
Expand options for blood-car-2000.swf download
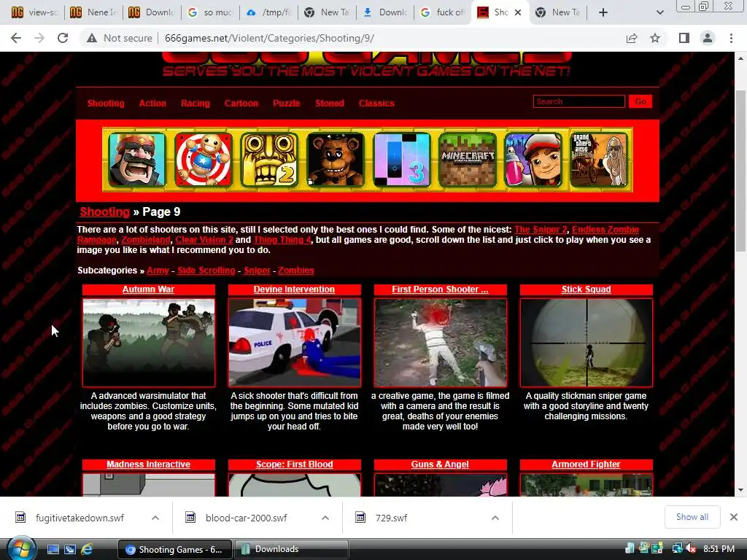(325, 518)
